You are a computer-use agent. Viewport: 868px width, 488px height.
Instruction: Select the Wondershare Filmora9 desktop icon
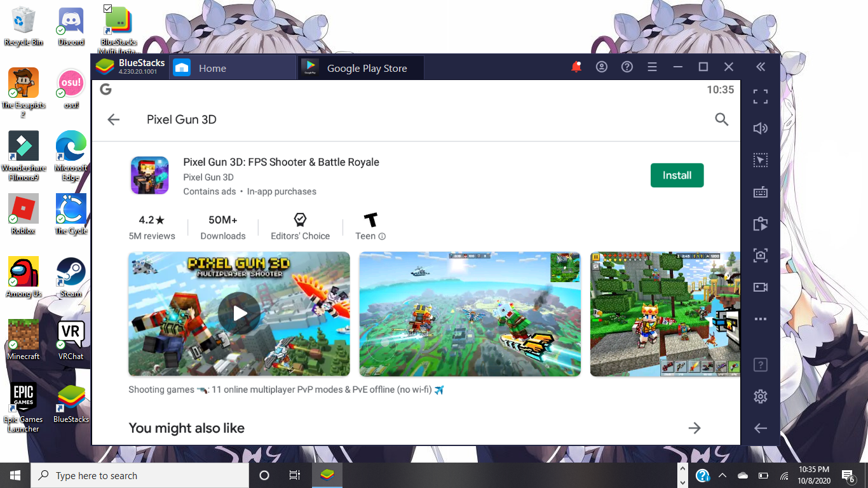(24, 156)
